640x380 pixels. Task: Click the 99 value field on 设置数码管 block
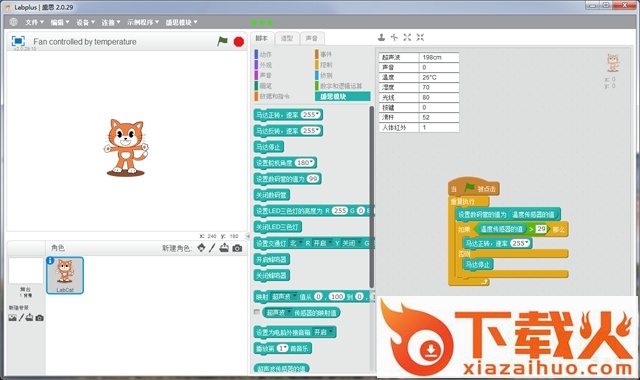pos(313,179)
